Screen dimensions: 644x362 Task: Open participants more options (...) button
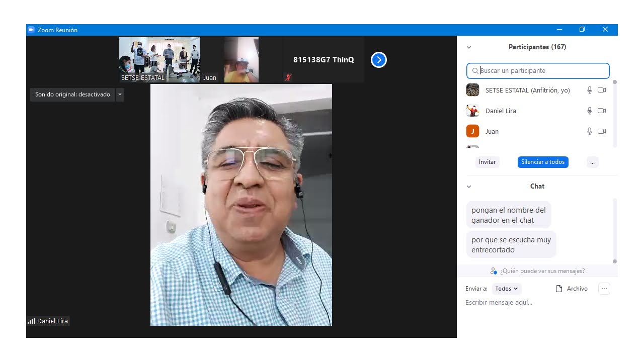point(592,162)
